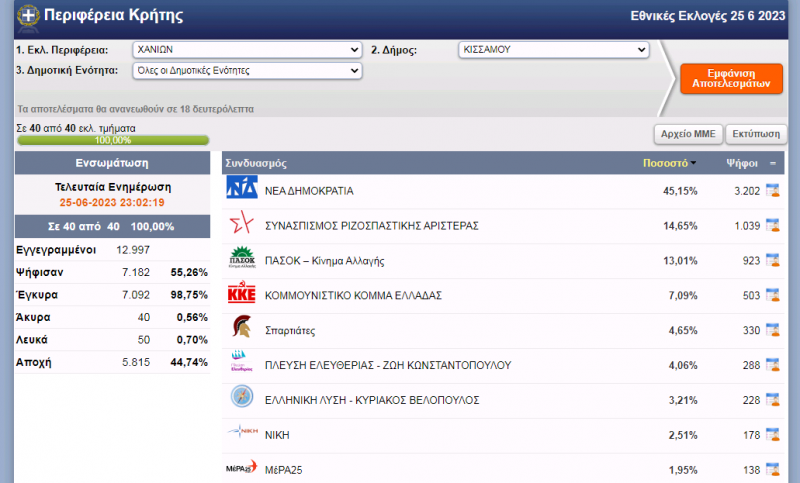Expand the Δημοτική Ενότητα dropdown

point(247,71)
